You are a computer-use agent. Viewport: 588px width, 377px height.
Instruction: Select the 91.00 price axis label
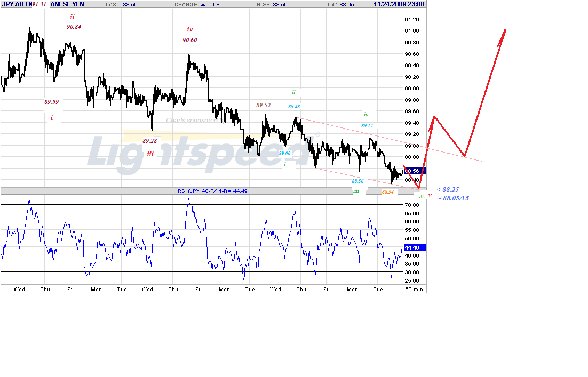412,31
